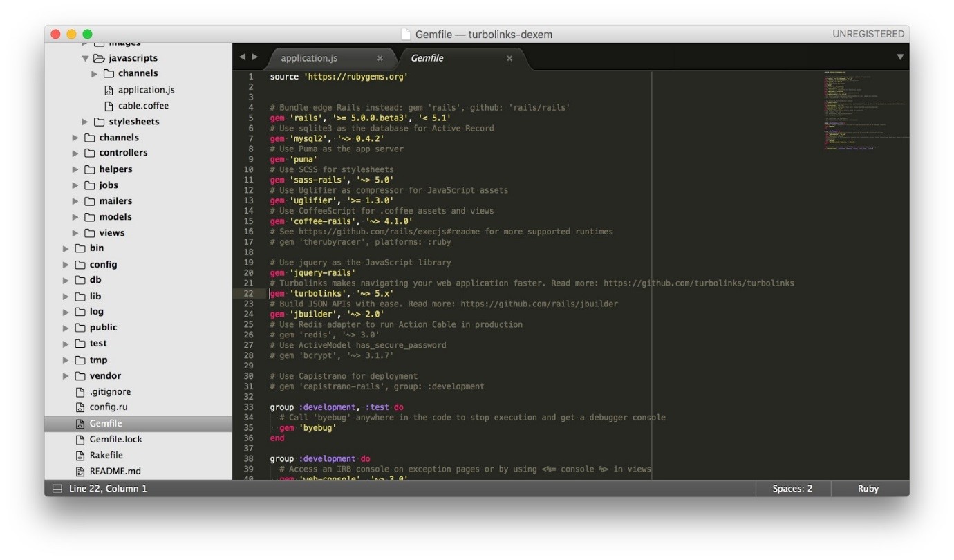Change the Ruby syntax selector
Screen dimensions: 954x560
868,489
